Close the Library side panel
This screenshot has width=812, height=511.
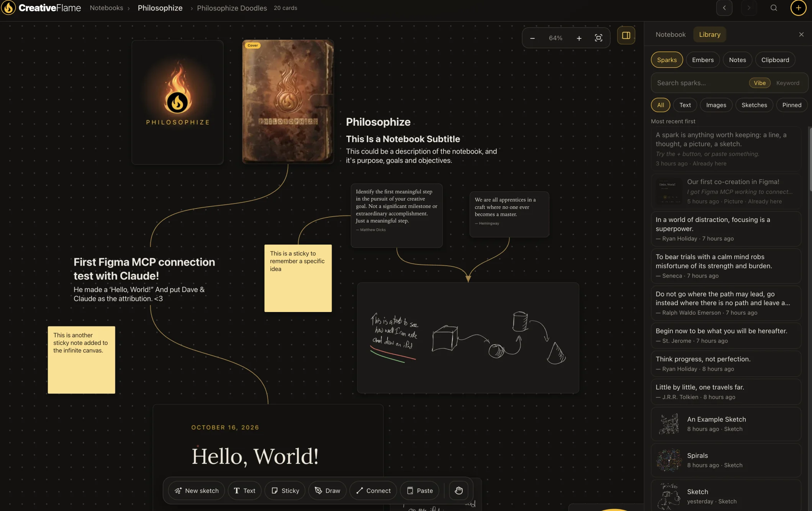pyautogui.click(x=801, y=35)
